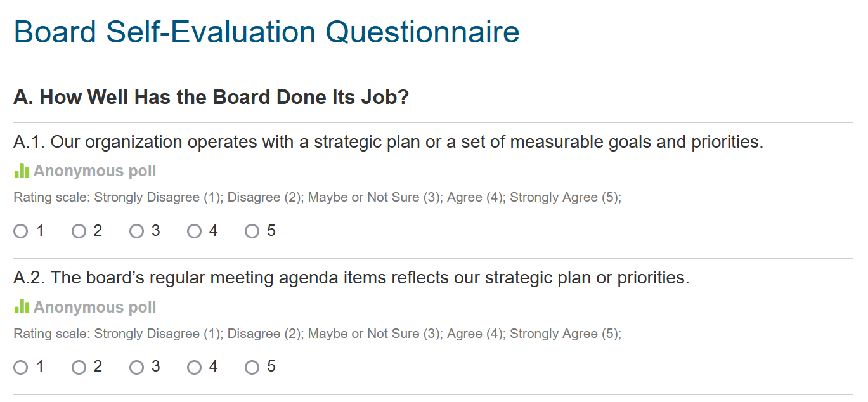Select rating 1 for question A.2
This screenshot has height=402, width=868.
[x=21, y=367]
